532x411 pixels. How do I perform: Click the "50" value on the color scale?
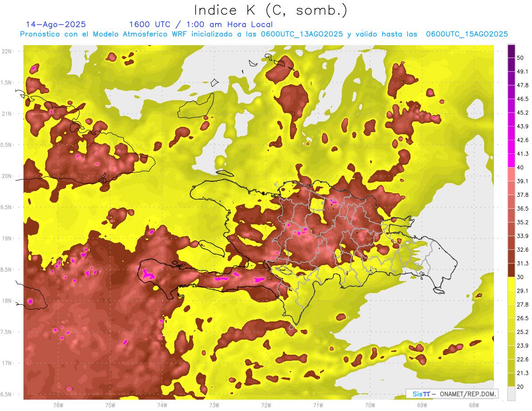(x=520, y=58)
